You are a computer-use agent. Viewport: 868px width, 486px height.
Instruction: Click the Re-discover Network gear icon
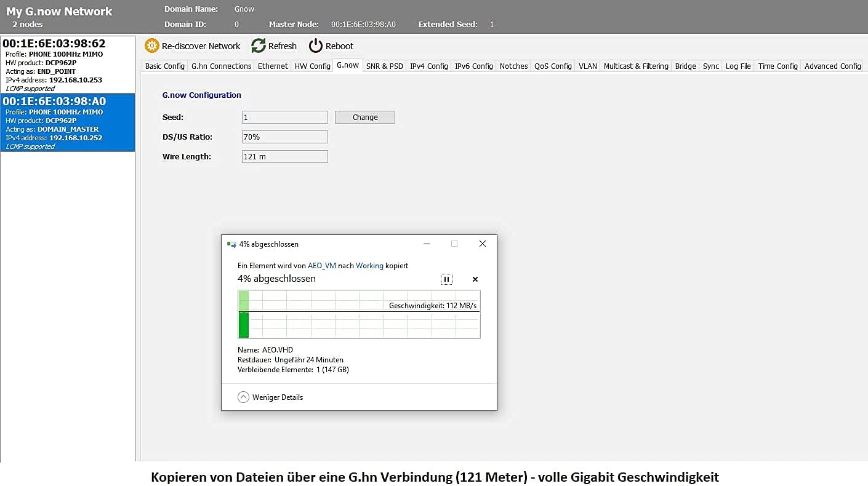point(151,46)
